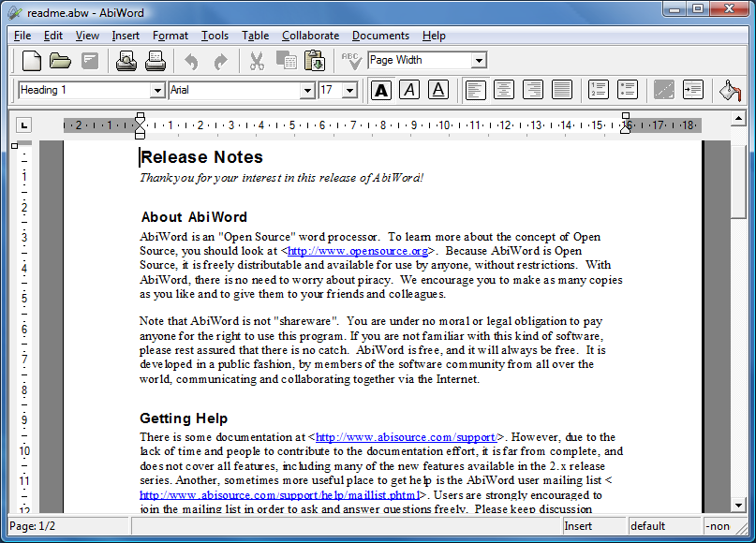Click the vertical scrollbar down arrow
756x543 pixels.
738,506
